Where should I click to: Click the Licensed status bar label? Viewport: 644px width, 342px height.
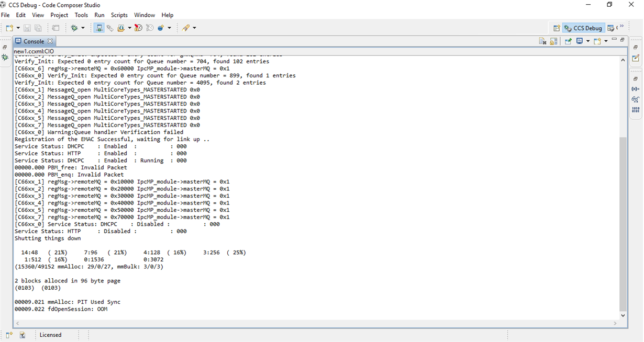50,335
